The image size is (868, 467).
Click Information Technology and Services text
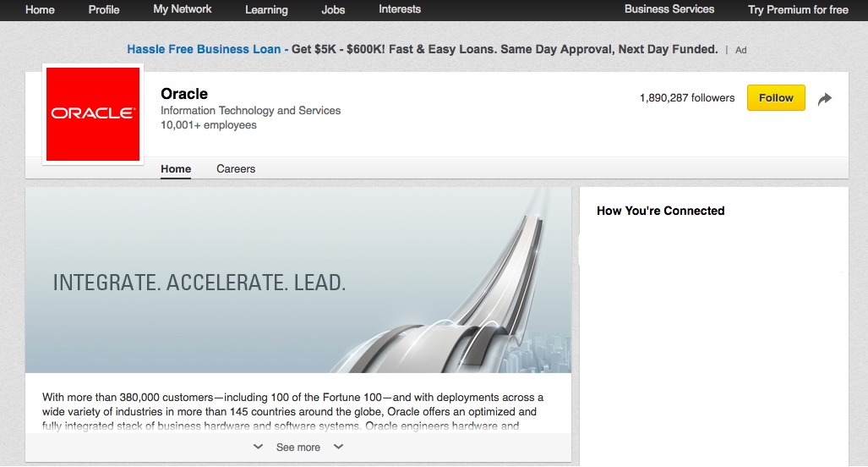[x=251, y=110]
